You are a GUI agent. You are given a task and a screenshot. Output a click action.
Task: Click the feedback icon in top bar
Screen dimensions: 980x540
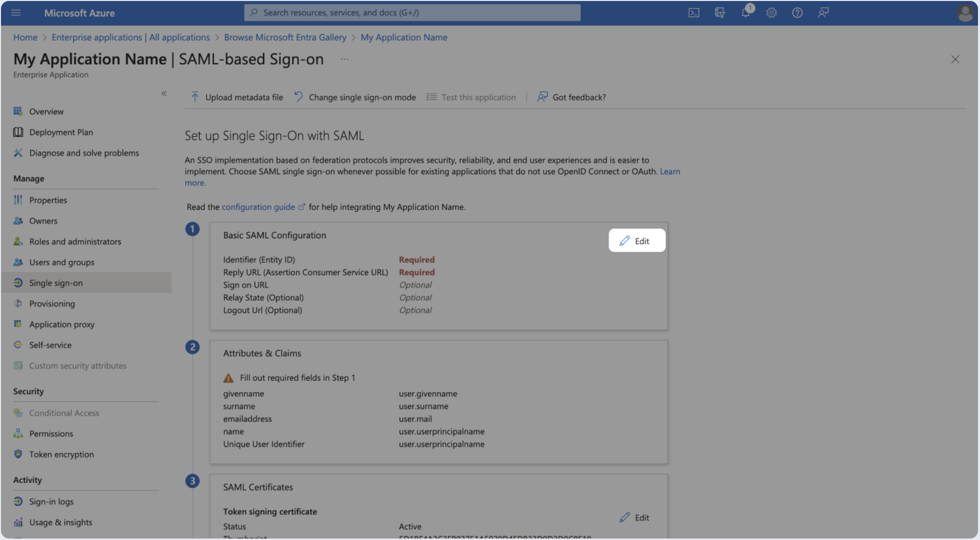823,13
